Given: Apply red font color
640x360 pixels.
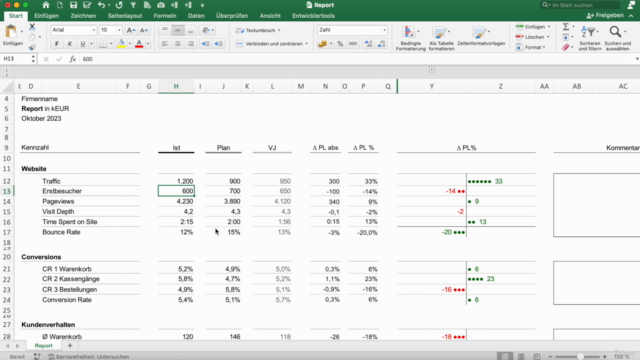Looking at the screenshot, I should 139,44.
